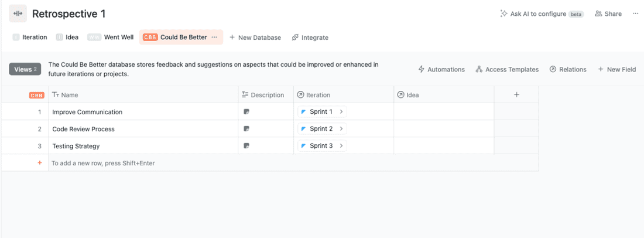
Task: Click the orange plus to add row
Action: point(40,163)
